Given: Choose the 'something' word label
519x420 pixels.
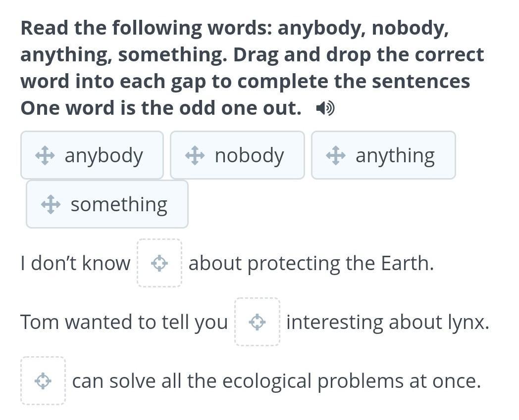Looking at the screenshot, I should [x=119, y=204].
